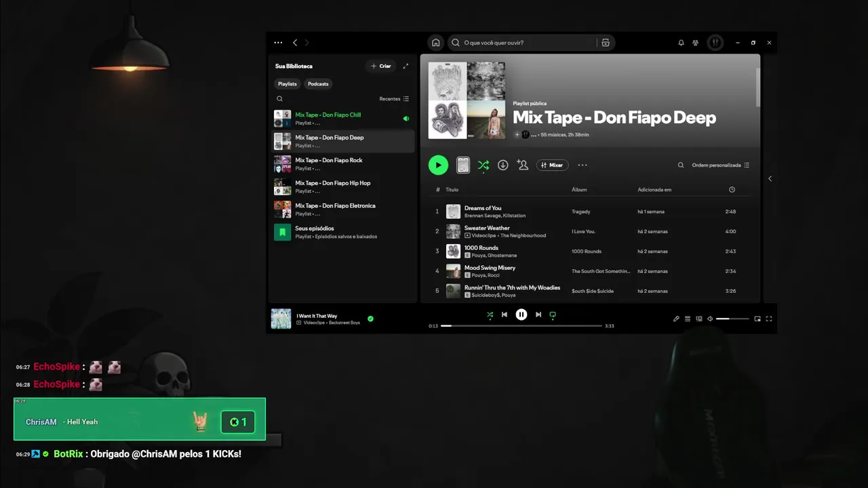
Task: Seek on the song progress bar
Action: pyautogui.click(x=521, y=326)
